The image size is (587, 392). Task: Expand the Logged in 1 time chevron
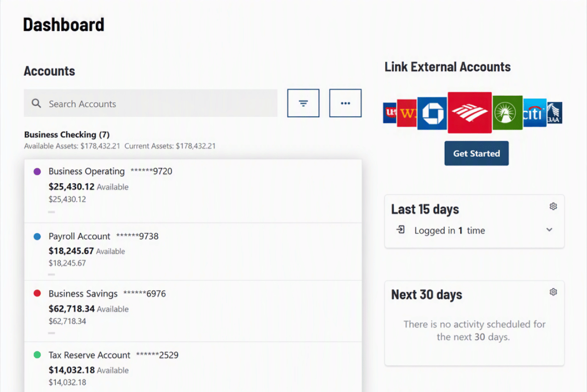pyautogui.click(x=549, y=229)
